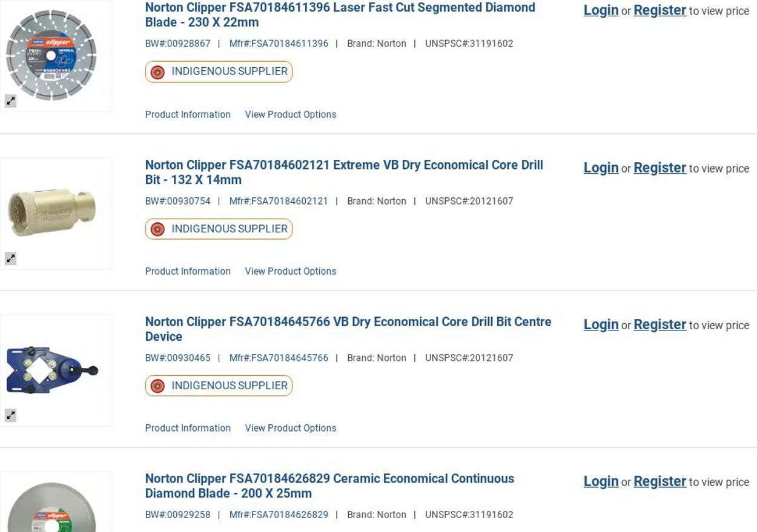Click Indigenous Supplier badge icon for FSA70184645766
757x532 pixels.
coord(157,386)
